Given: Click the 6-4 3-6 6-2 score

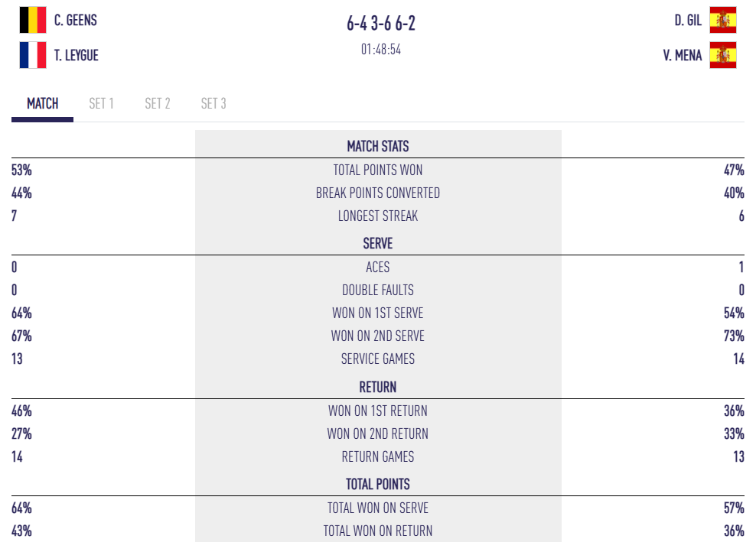Looking at the screenshot, I should (x=381, y=23).
